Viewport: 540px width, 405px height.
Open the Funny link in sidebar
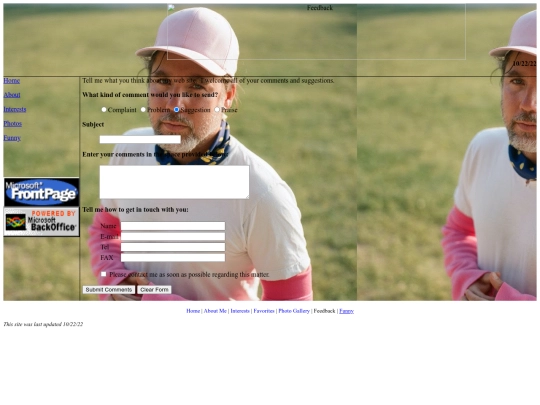(x=12, y=138)
